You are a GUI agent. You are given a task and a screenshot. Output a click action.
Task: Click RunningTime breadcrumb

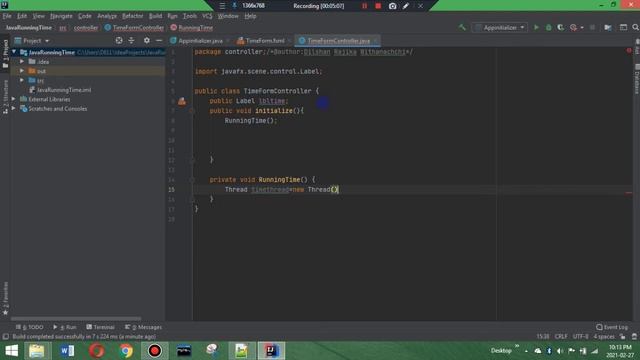pos(192,27)
